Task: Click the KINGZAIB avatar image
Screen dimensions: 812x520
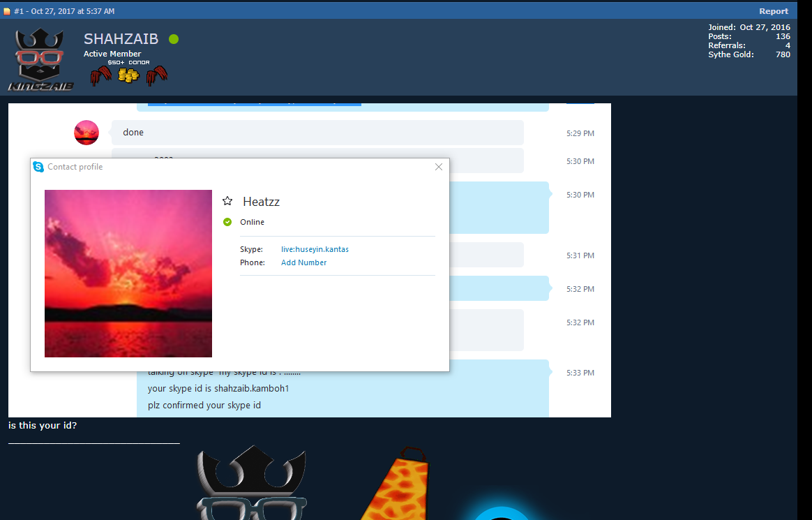Action: click(40, 59)
